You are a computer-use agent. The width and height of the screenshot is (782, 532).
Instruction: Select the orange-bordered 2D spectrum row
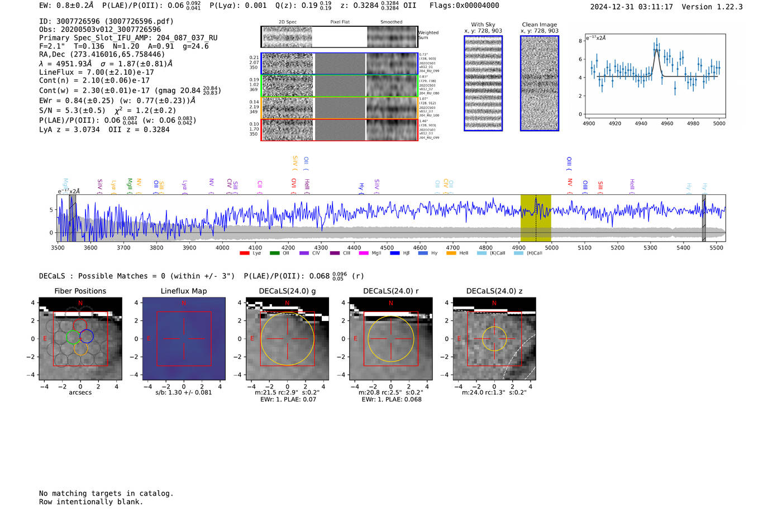pos(339,108)
